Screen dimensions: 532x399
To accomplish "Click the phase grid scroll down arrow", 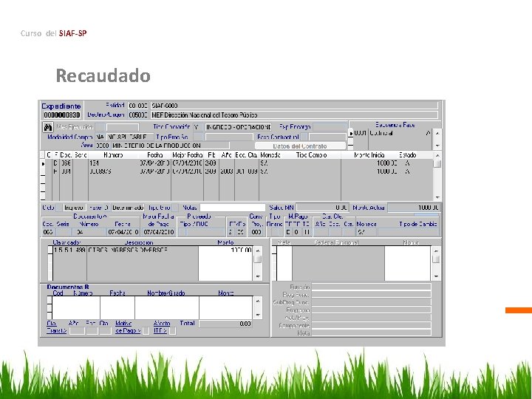I will tap(437, 197).
